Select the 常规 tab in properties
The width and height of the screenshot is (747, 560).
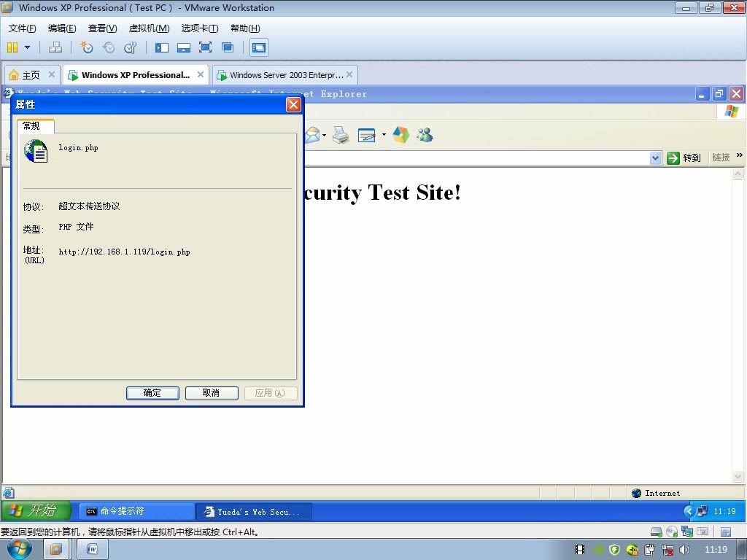[x=35, y=125]
